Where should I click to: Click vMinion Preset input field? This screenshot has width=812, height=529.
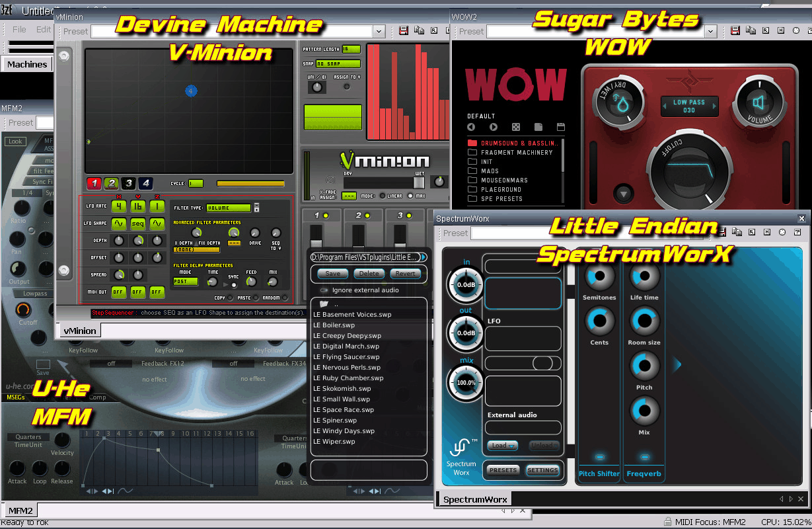pyautogui.click(x=232, y=31)
